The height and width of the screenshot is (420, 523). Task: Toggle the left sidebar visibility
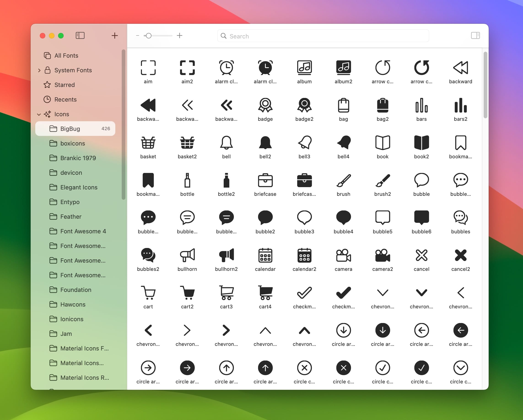coord(80,36)
